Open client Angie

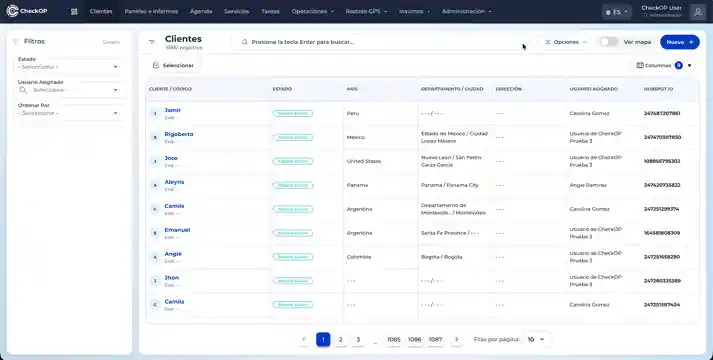click(173, 254)
